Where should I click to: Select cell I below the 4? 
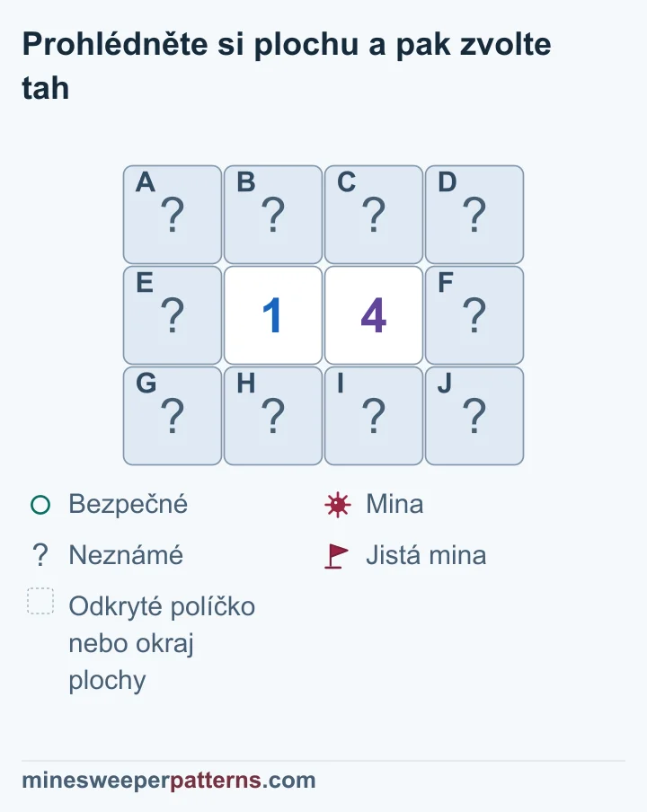click(x=374, y=416)
